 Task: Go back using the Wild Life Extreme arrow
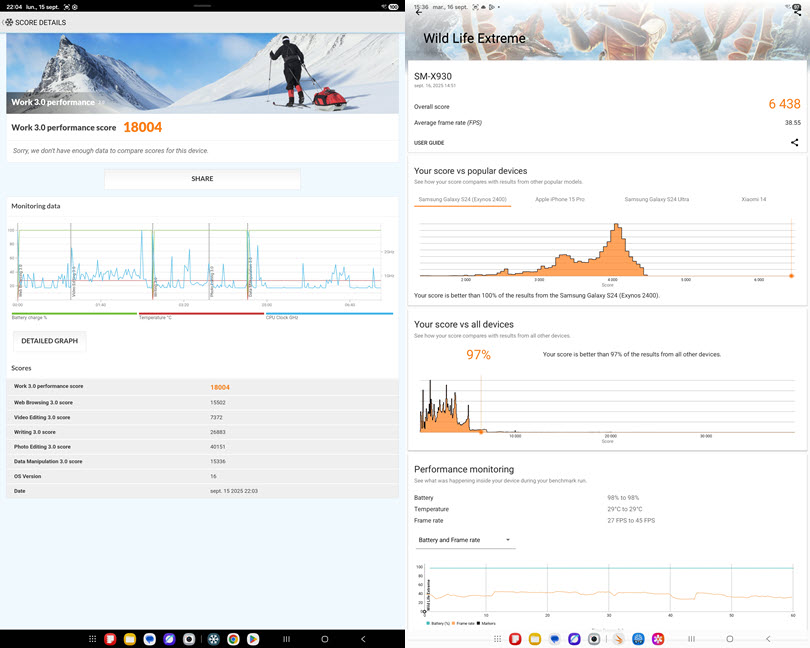click(x=418, y=13)
